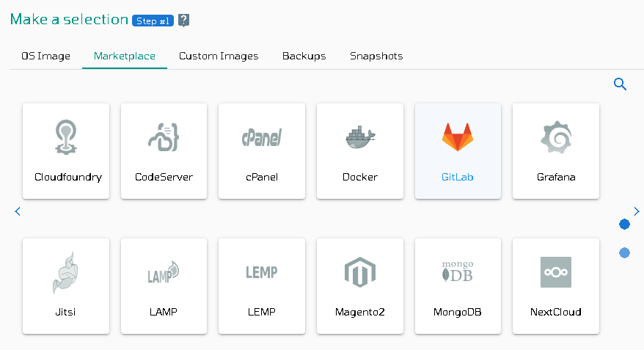Select the Cloudfoundry marketplace app
Viewport: 644px width, 350px height.
66,151
